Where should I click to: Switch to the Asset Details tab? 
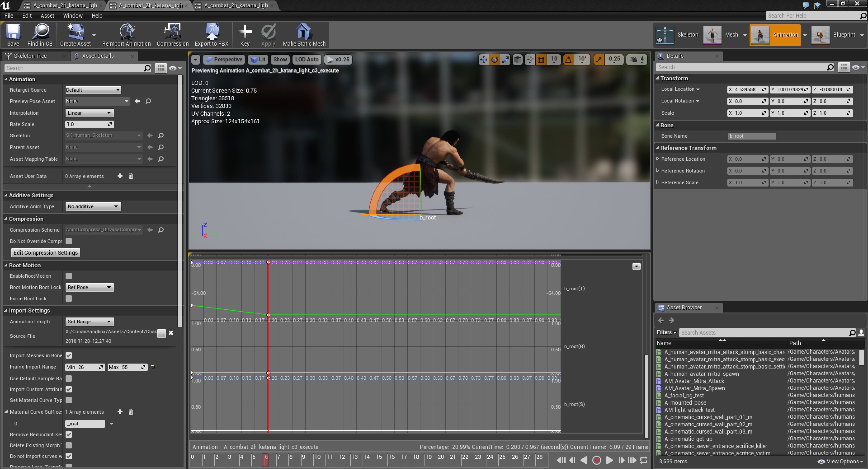(x=98, y=56)
